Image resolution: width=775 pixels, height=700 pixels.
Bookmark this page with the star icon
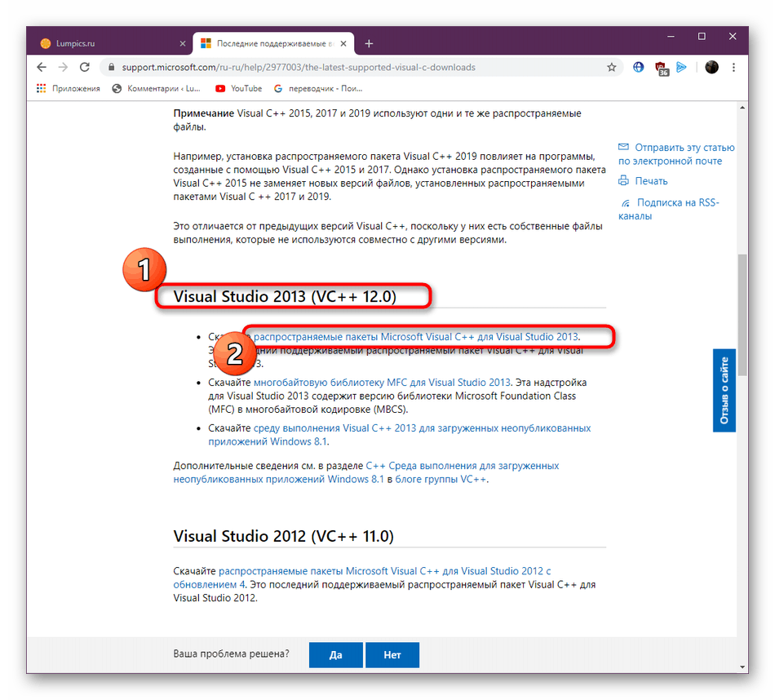[611, 67]
